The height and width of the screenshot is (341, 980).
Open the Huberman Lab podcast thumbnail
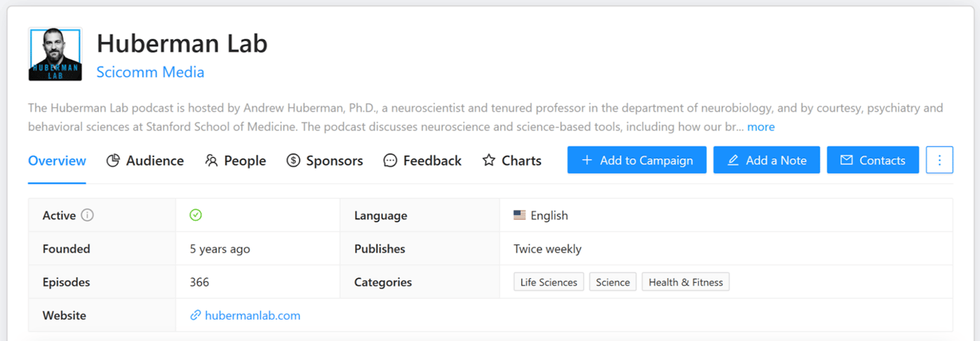point(55,54)
